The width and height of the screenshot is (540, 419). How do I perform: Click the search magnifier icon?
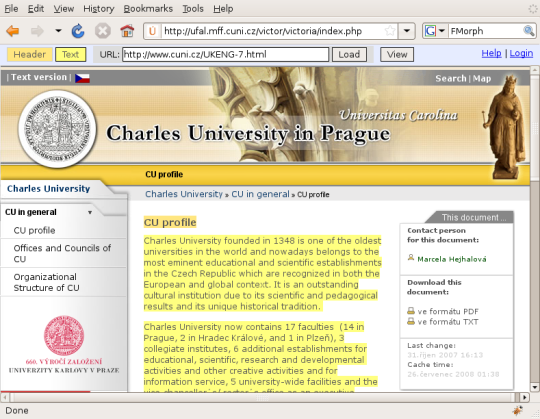(x=529, y=31)
